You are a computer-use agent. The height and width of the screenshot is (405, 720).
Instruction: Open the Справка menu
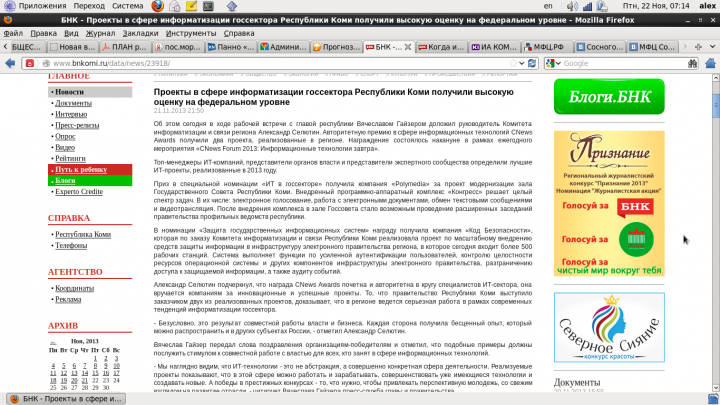239,33
